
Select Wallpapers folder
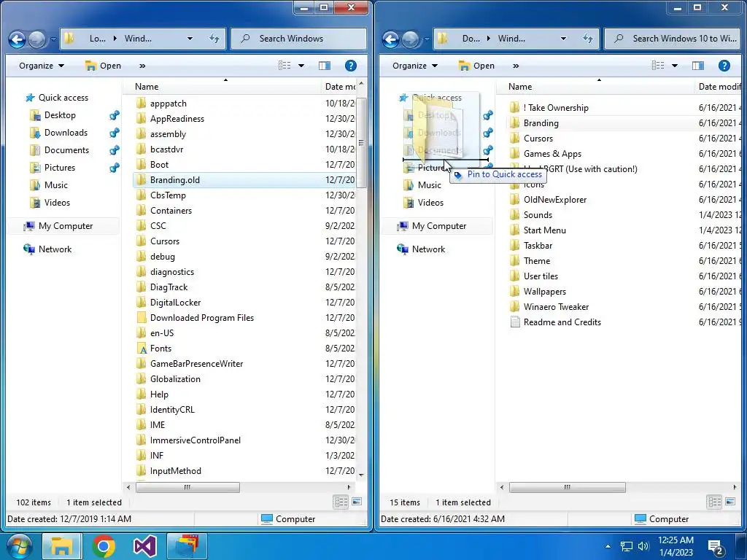pos(544,292)
